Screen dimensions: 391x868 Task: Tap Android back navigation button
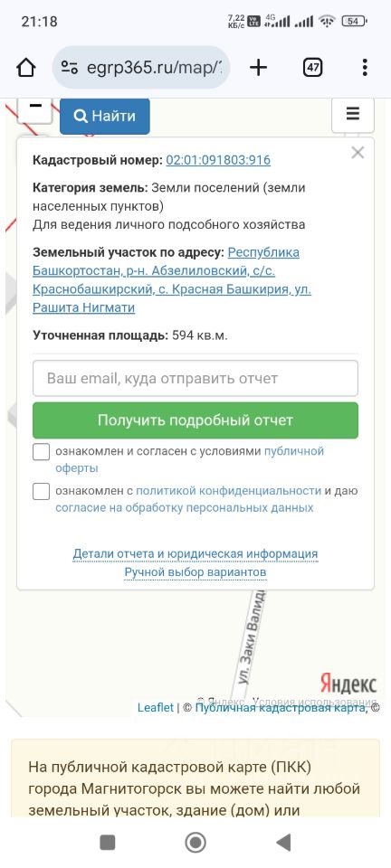(x=283, y=842)
